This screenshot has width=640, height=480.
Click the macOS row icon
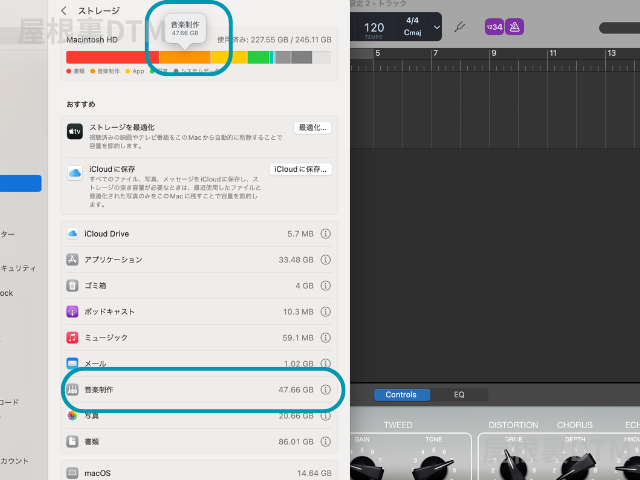[x=72, y=473]
